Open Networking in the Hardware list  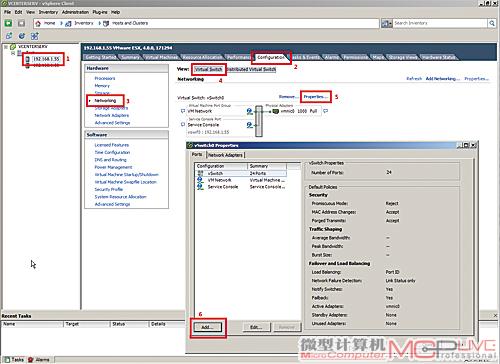tap(105, 100)
